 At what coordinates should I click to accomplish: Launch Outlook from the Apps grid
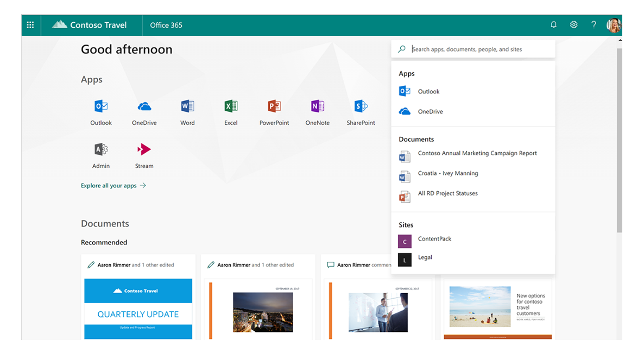pyautogui.click(x=101, y=112)
